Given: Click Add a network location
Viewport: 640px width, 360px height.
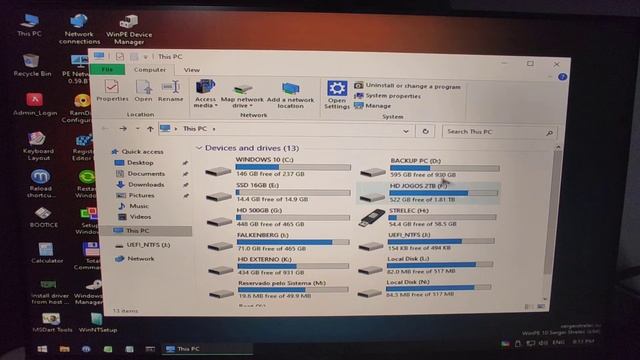Looking at the screenshot, I should click(x=291, y=95).
